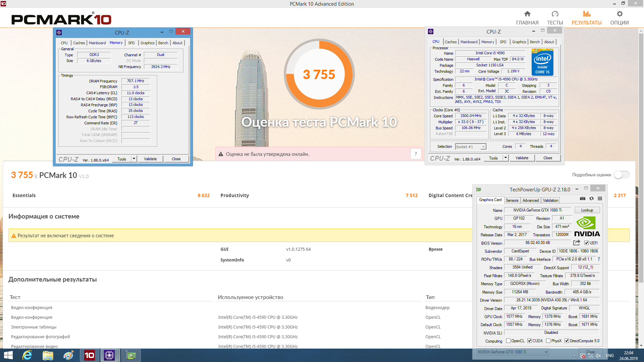Click Close button in right CPU-Z window
Image resolution: width=644 pixels, height=362 pixels.
pos(548,158)
